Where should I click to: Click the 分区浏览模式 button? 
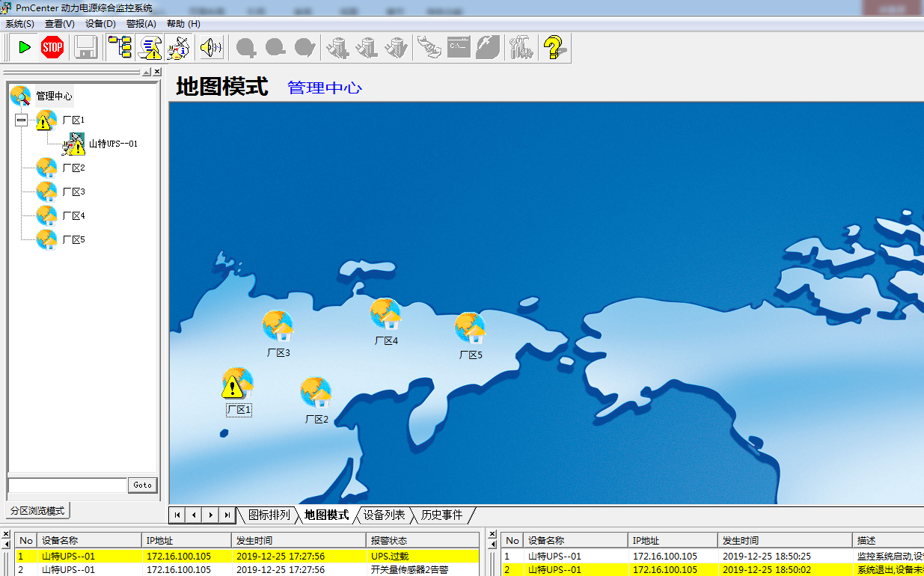coord(37,511)
